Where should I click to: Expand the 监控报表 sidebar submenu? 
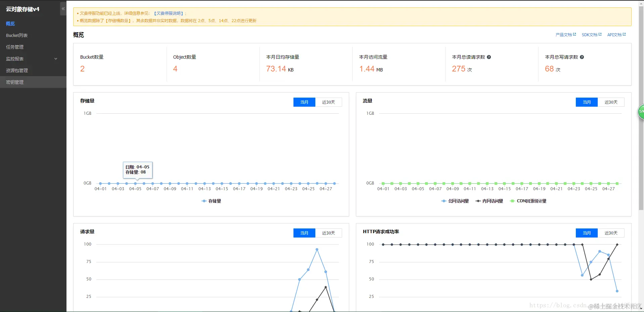56,59
